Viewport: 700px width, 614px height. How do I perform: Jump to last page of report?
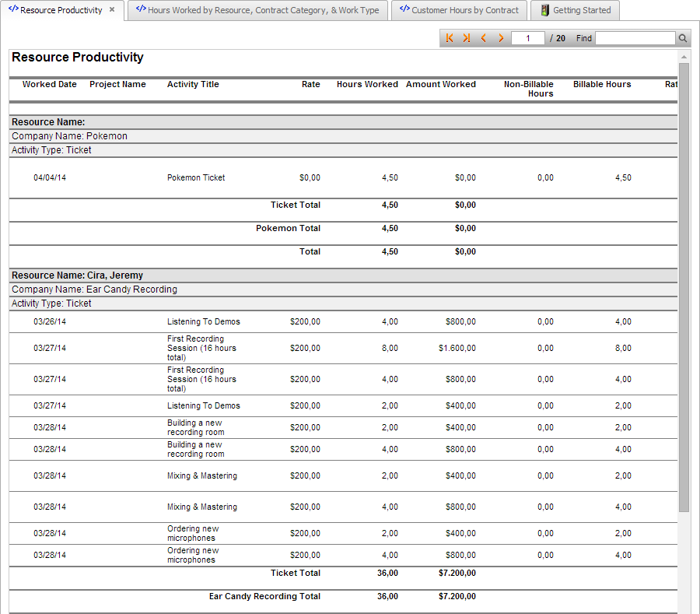pyautogui.click(x=467, y=38)
